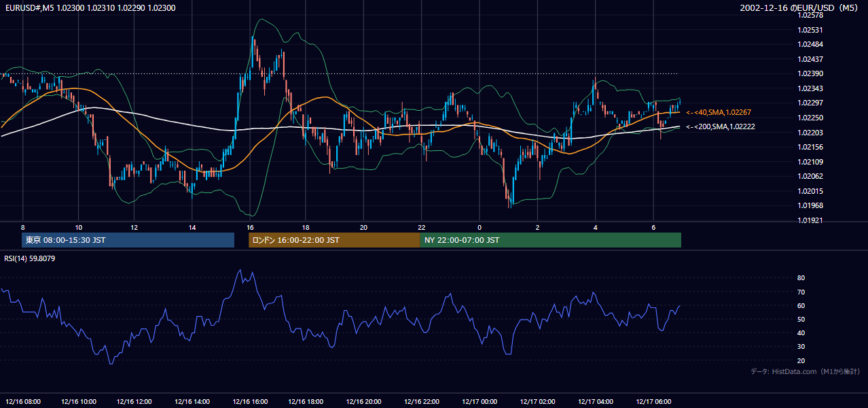Screen dimensions: 868x408
Task: Click the 12/16 08:00 bottom date label
Action: point(22,401)
